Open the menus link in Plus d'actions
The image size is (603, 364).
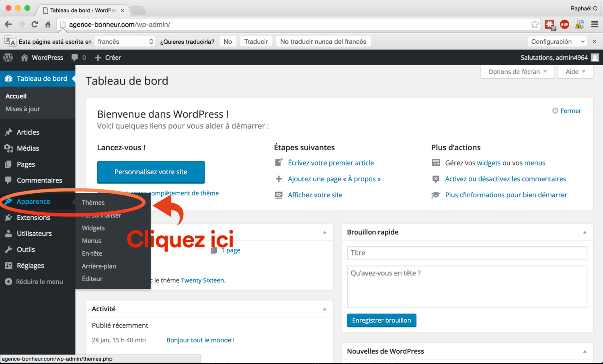pyautogui.click(x=535, y=163)
